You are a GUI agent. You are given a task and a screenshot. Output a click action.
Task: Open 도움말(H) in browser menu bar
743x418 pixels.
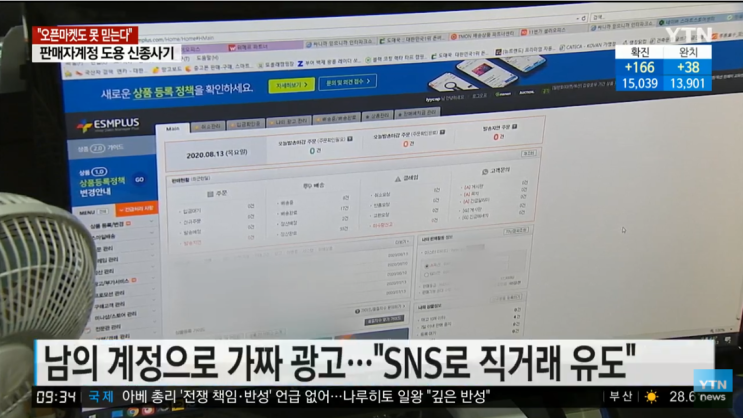(207, 58)
